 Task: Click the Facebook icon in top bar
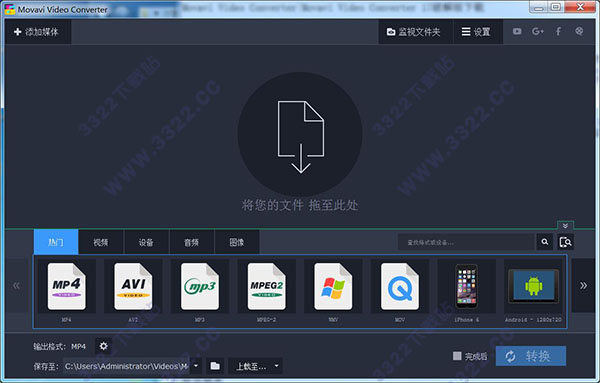tap(558, 31)
